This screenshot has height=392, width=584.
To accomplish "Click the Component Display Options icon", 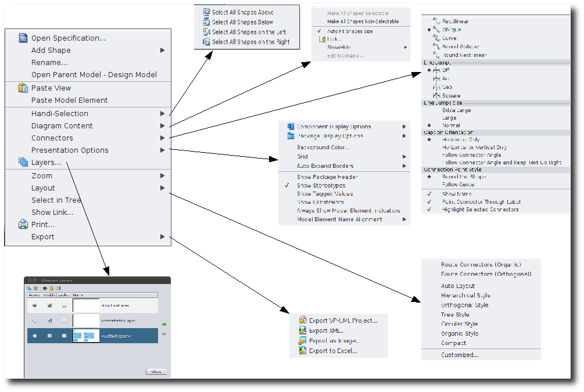I will click(x=291, y=127).
